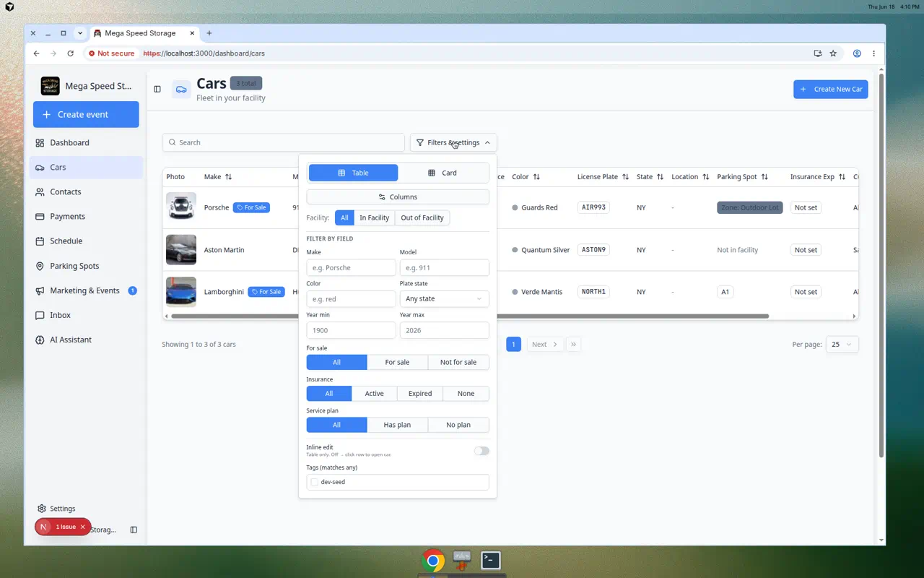Open the Porsche car photo thumbnail
The width and height of the screenshot is (924, 578).
point(181,207)
